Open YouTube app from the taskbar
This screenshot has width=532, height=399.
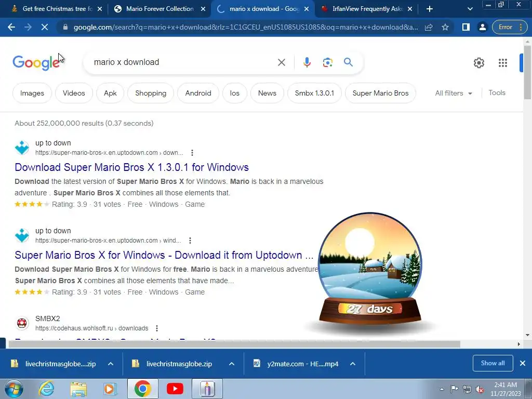click(175, 389)
